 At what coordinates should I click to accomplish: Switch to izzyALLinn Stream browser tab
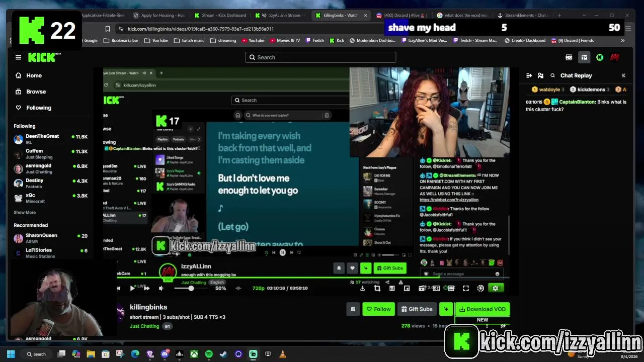(x=280, y=16)
